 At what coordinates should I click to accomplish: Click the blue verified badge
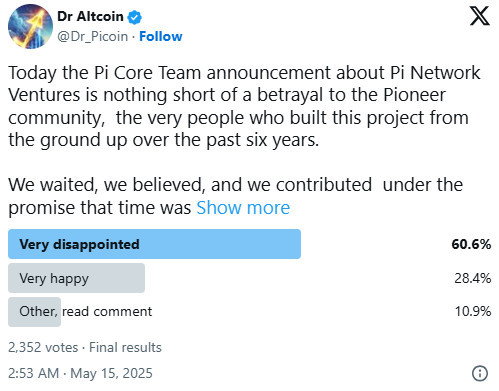click(x=134, y=17)
